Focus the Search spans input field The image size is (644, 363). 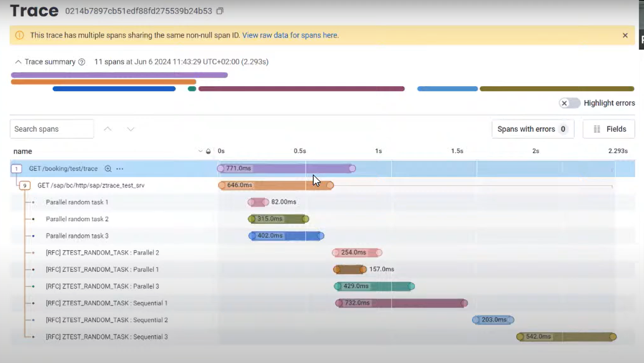(x=52, y=129)
